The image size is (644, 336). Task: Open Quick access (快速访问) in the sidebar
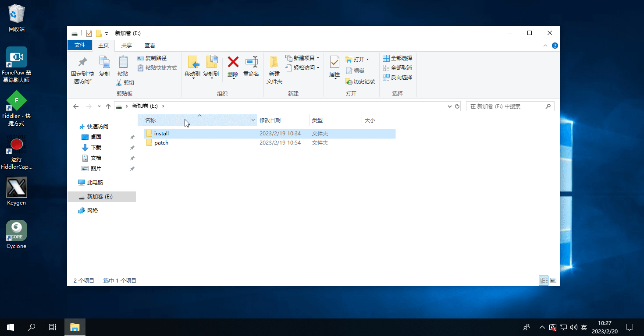point(93,127)
